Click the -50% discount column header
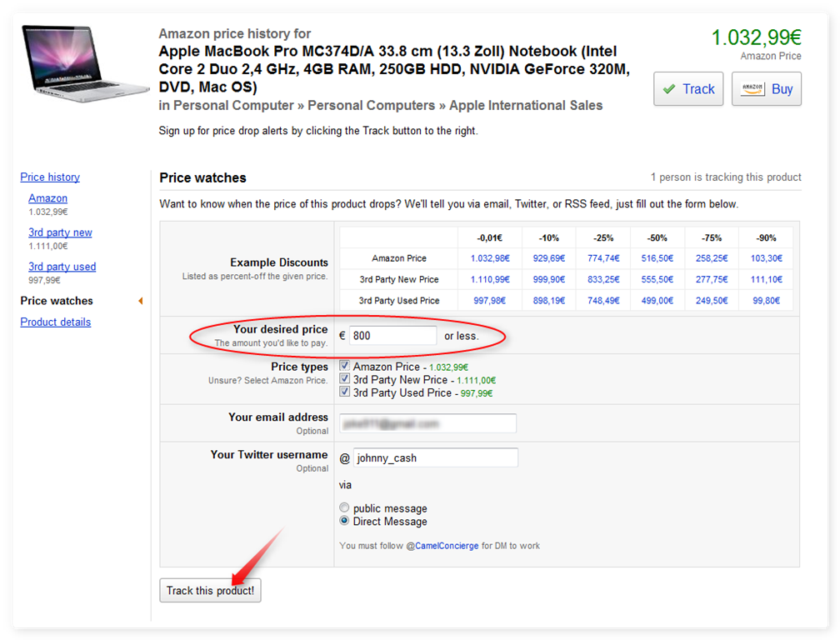This screenshot has height=640, width=840. [x=657, y=237]
